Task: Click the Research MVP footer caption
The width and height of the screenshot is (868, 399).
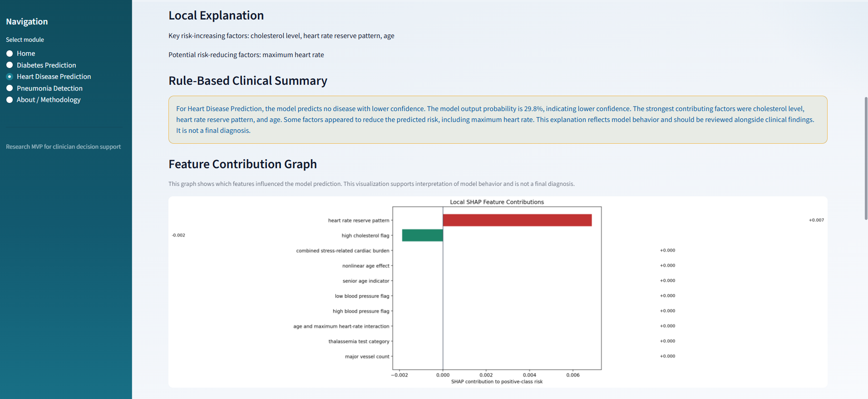Action: (x=63, y=147)
